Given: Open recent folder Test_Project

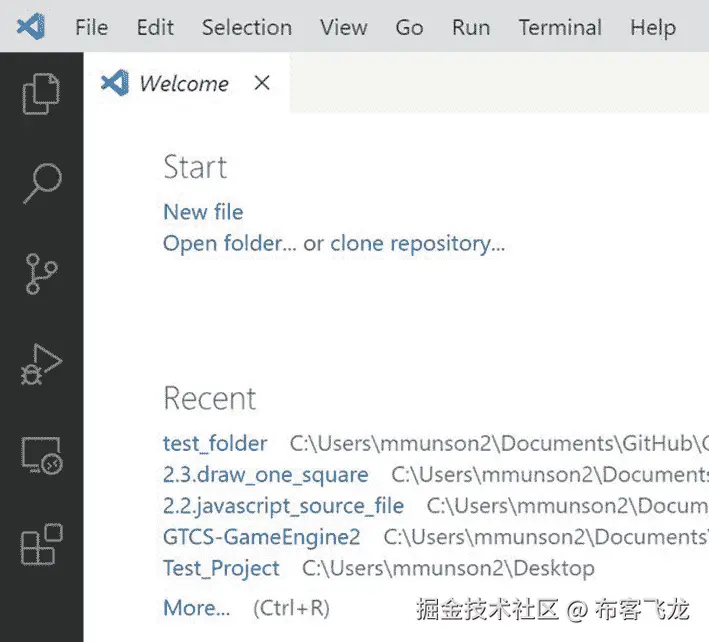Looking at the screenshot, I should point(221,569).
